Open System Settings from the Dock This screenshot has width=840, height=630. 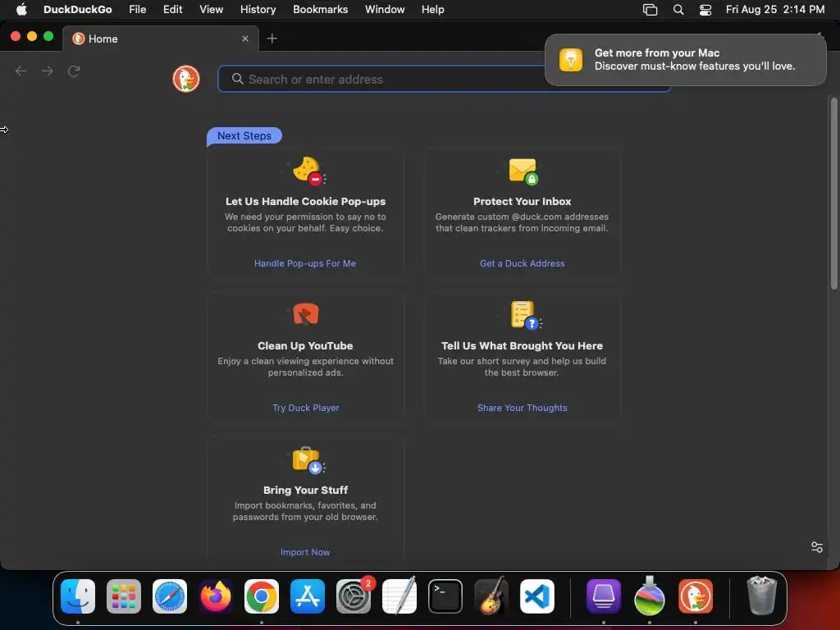[x=354, y=596]
